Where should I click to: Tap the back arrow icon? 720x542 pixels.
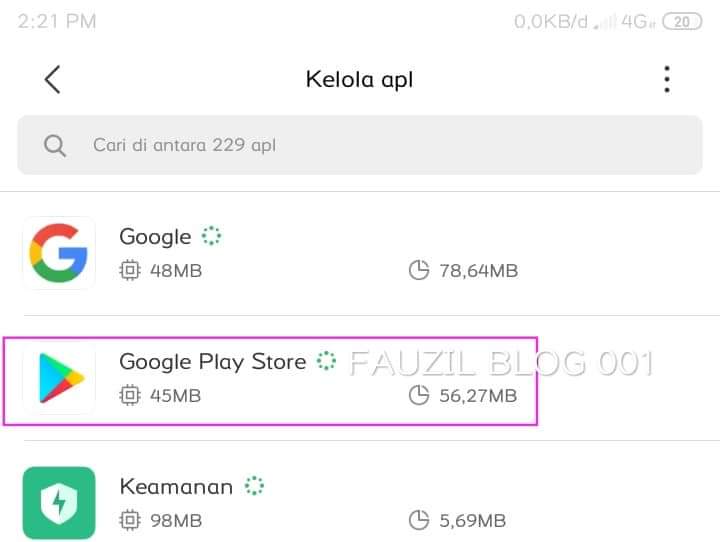point(53,80)
